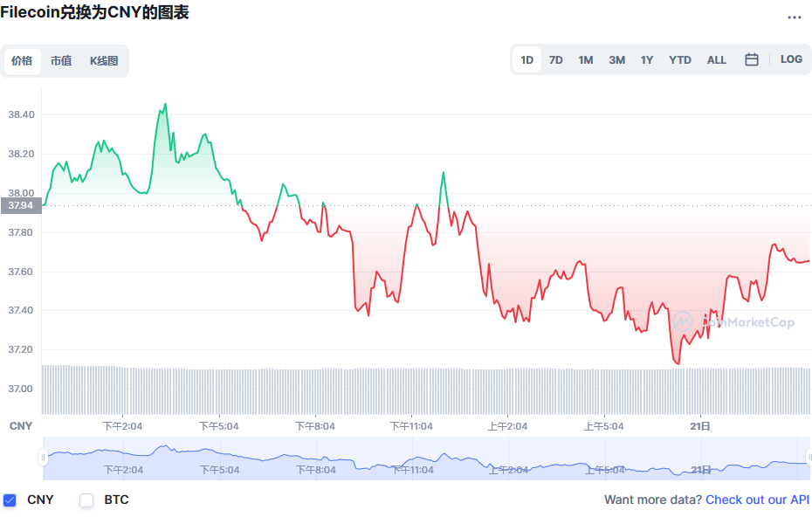Switch to the K线图 tab
Screen dimensions: 812x524
[104, 61]
